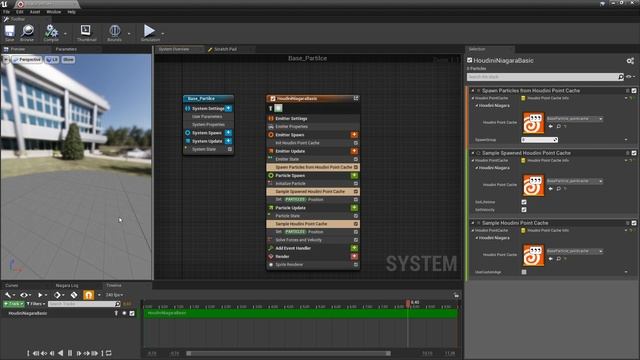Add a module to System Settings
The height and width of the screenshot is (360, 640).
[x=229, y=108]
